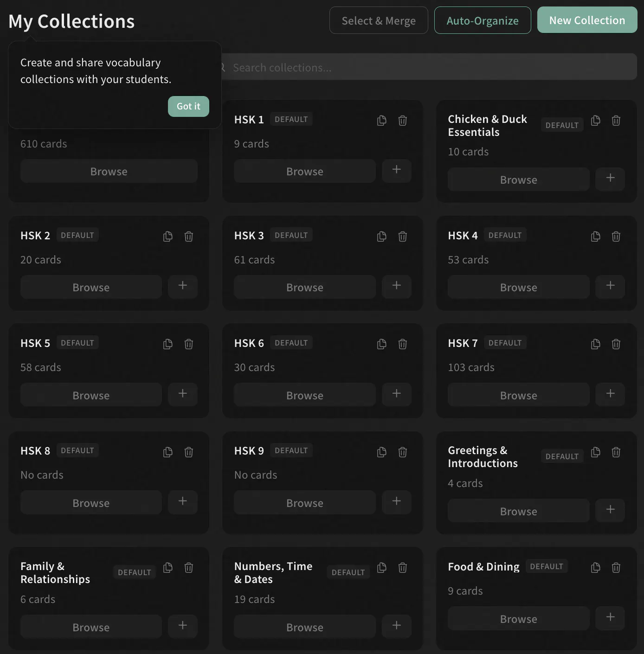
Task: Add a card to HSK 2
Action: [183, 286]
